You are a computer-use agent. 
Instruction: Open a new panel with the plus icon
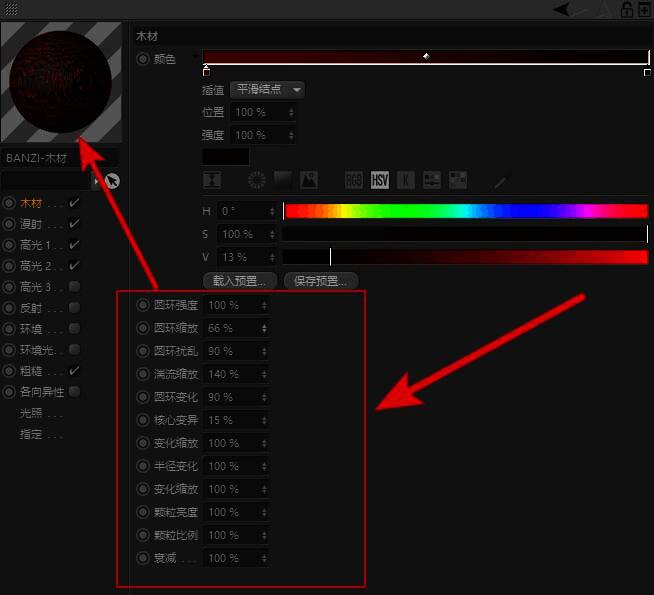click(644, 9)
